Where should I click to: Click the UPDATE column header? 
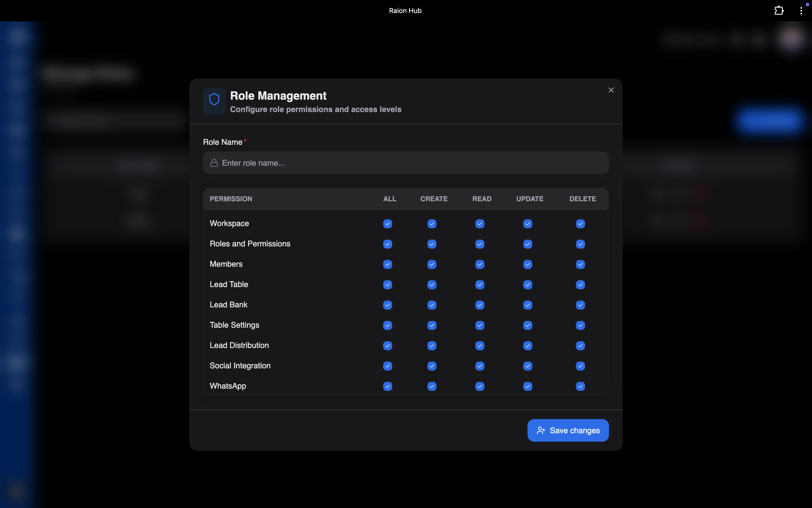coord(530,199)
